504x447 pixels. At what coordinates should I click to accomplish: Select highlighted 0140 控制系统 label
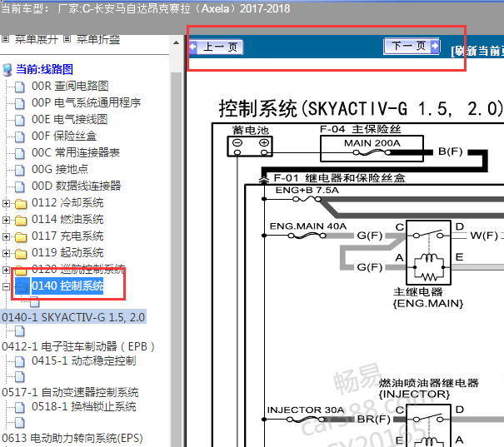coord(67,286)
